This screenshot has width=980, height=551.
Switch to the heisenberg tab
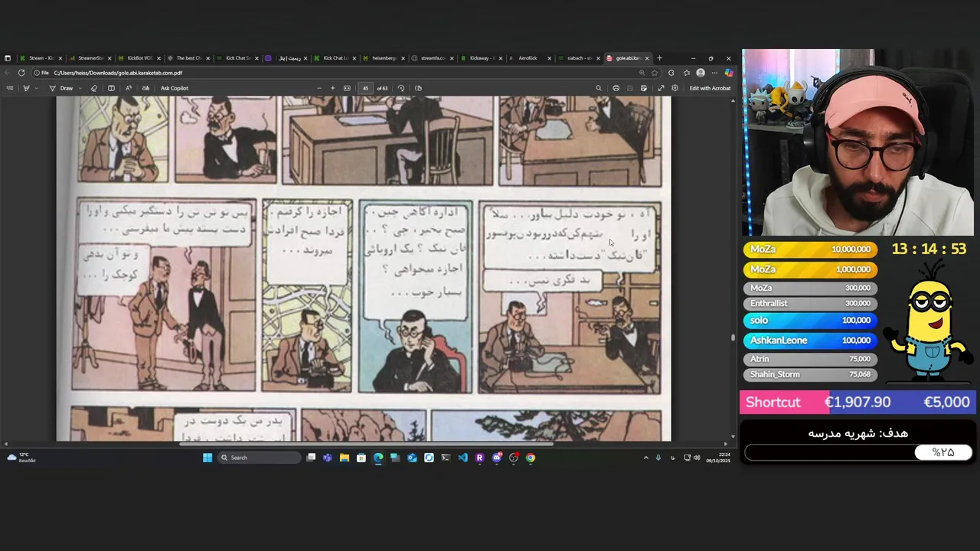pos(384,58)
